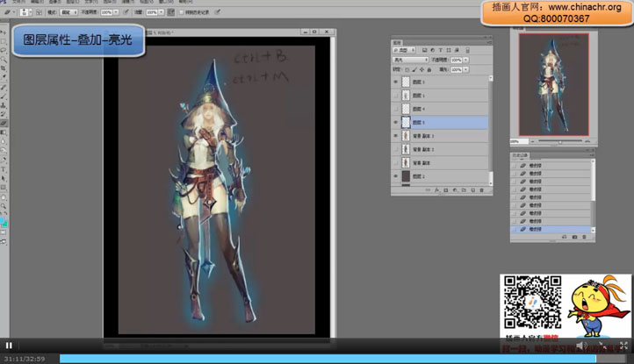Pause the tutorial video playback

(10, 346)
